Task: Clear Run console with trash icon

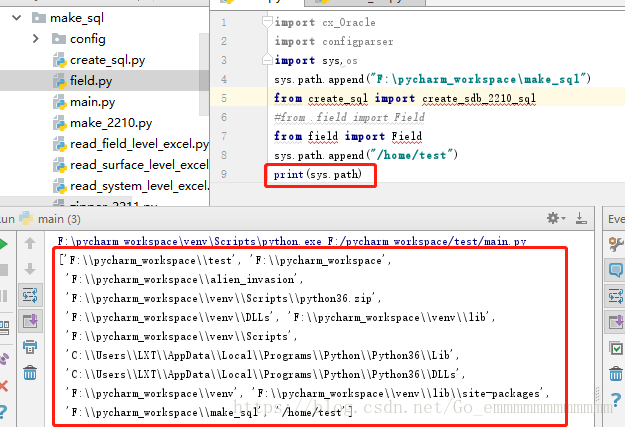Action: (30, 373)
